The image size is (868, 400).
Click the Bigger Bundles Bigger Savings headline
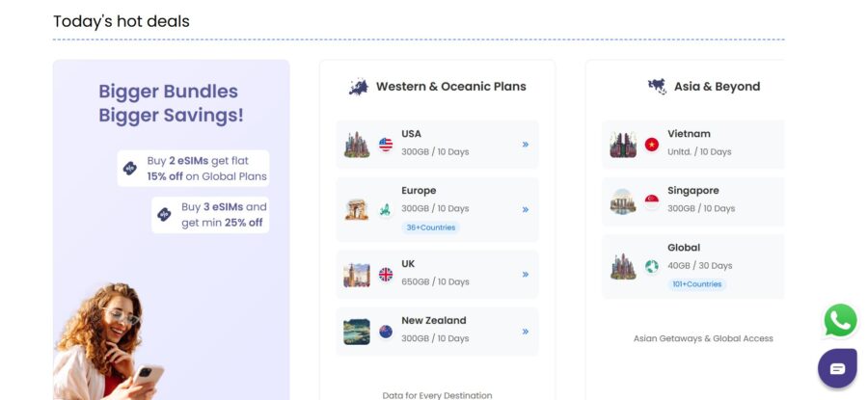click(171, 103)
